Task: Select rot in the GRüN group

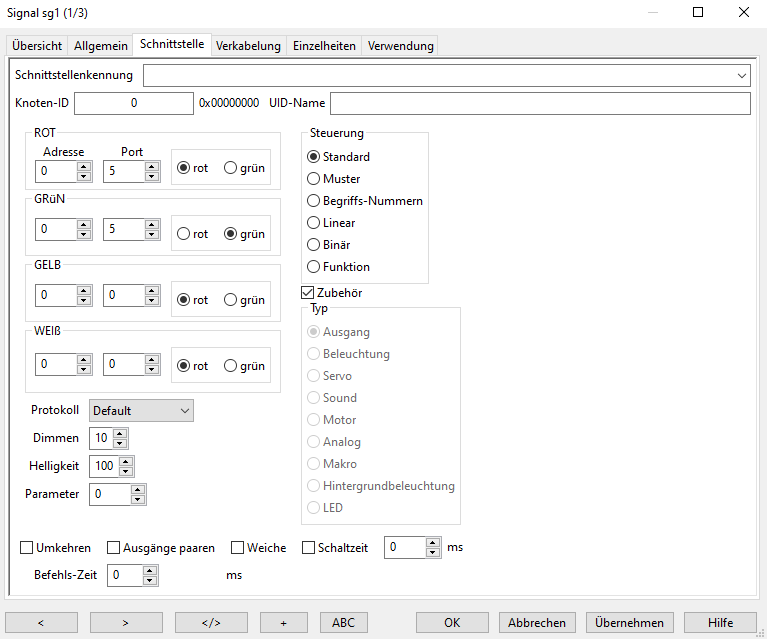Action: (x=192, y=234)
